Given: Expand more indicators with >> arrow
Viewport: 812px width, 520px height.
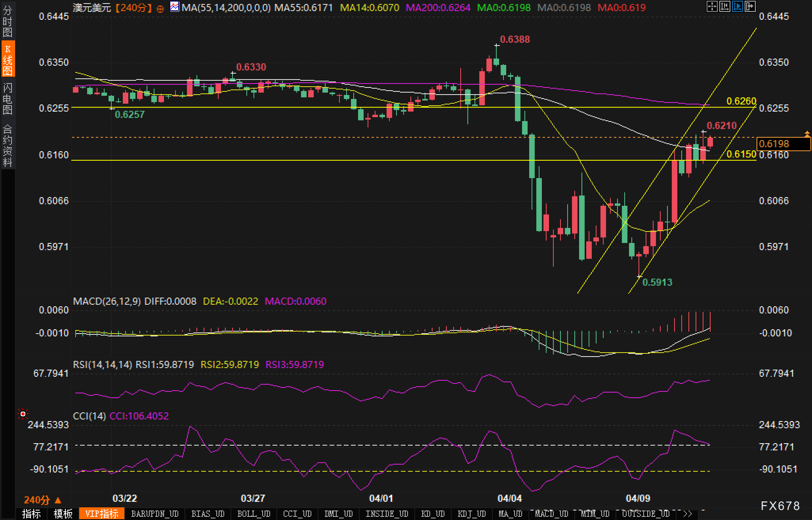Looking at the screenshot, I should pyautogui.click(x=688, y=514).
